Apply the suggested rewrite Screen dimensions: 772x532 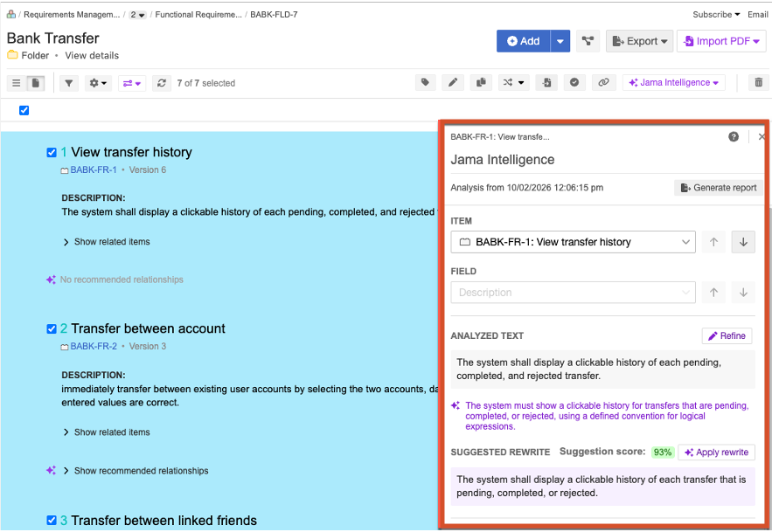click(716, 453)
